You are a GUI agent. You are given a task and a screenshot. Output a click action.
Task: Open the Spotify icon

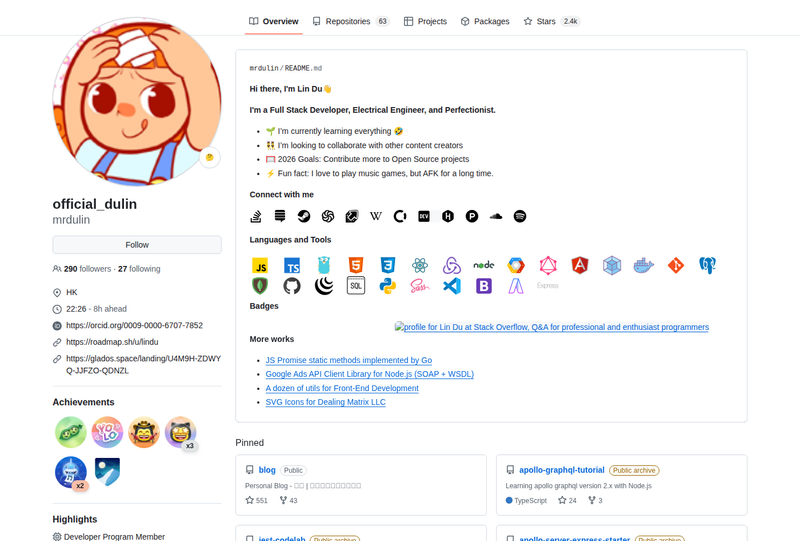coord(520,216)
